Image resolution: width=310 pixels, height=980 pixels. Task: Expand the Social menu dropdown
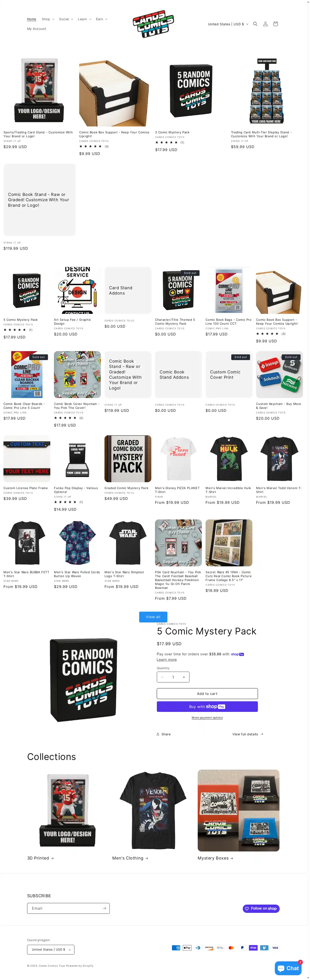[x=66, y=19]
